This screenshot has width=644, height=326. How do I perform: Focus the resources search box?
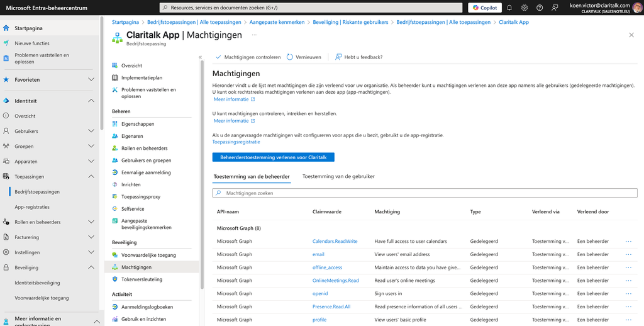[311, 8]
